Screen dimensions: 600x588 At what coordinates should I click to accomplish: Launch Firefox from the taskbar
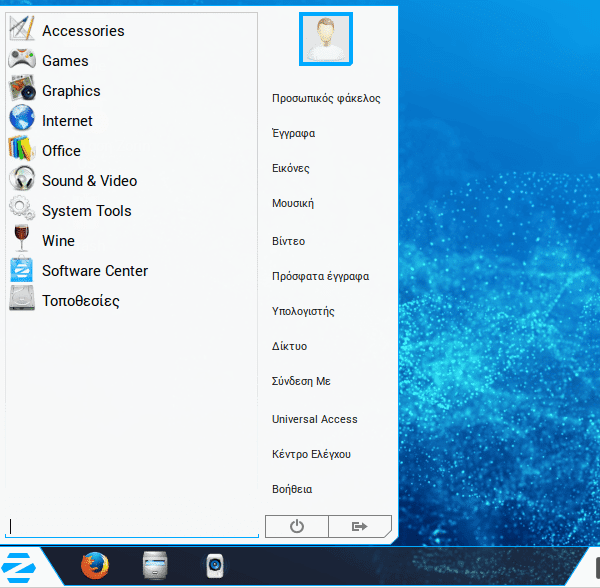tap(94, 566)
